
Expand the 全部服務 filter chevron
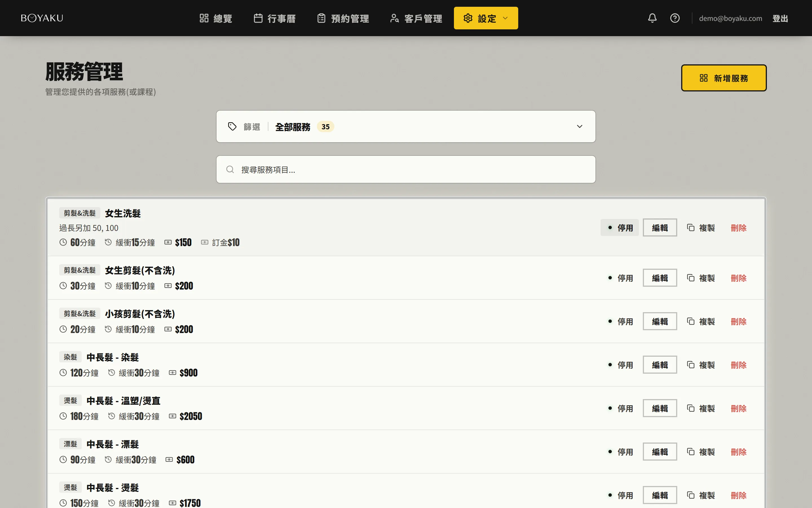click(x=579, y=126)
